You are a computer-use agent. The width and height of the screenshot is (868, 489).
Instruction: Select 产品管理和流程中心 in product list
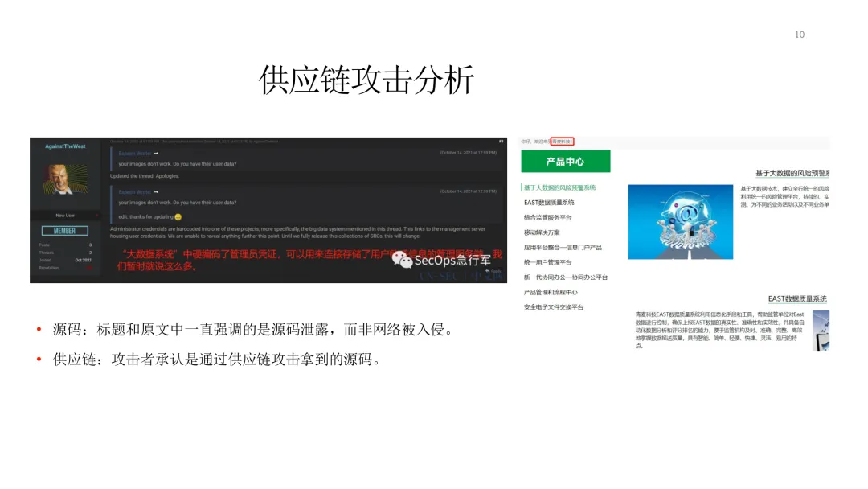(551, 293)
